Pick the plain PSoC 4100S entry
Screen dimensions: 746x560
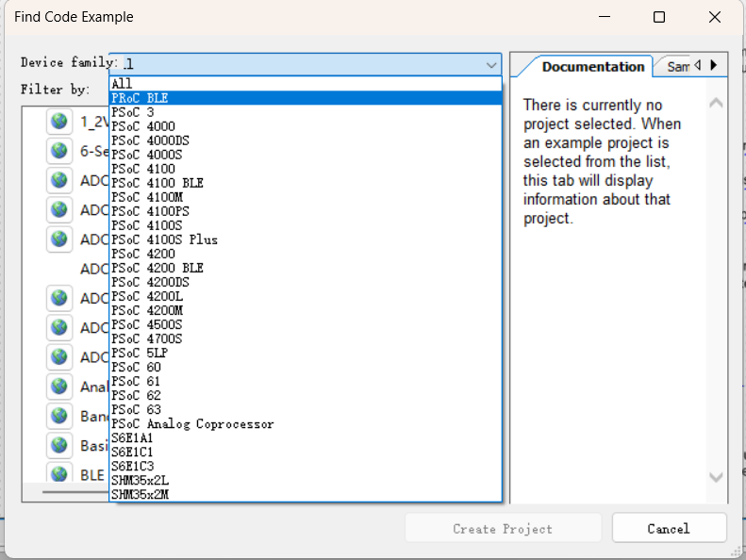[x=306, y=225]
